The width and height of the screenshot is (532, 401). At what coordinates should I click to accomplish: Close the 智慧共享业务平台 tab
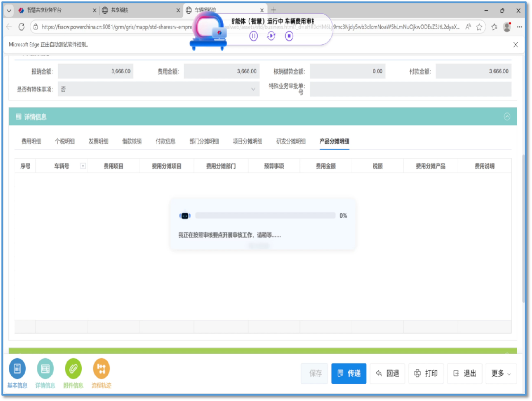[94, 10]
